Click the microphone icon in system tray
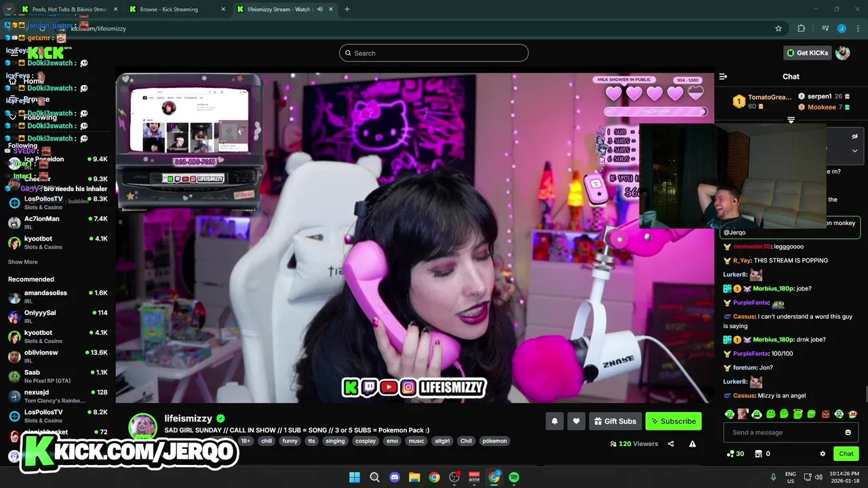 pyautogui.click(x=773, y=477)
